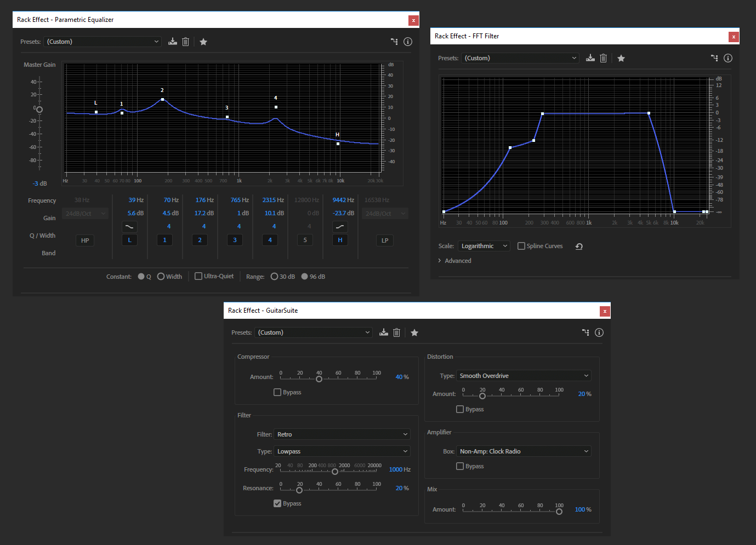
Task: Toggle equalizer band 2 button
Action: pyautogui.click(x=200, y=240)
